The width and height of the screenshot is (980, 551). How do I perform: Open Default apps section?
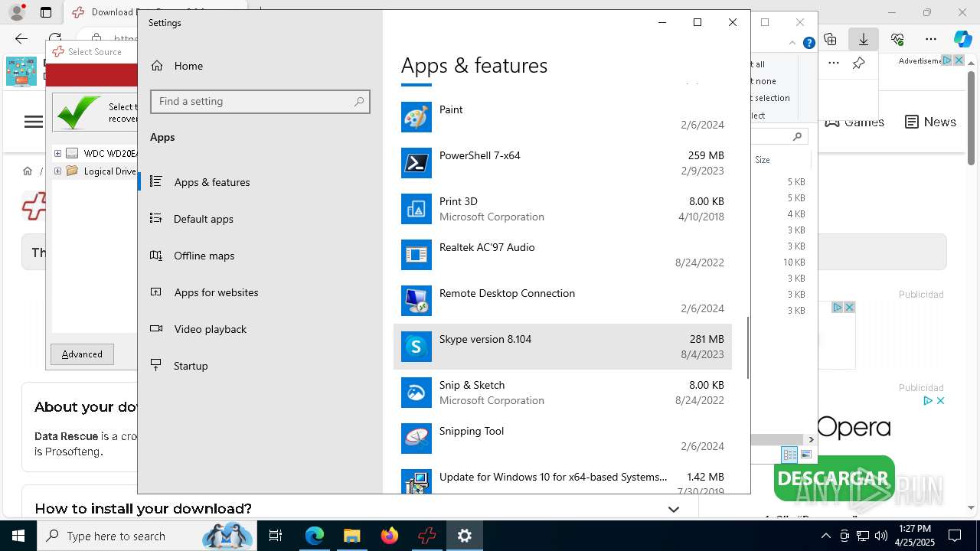[260, 219]
